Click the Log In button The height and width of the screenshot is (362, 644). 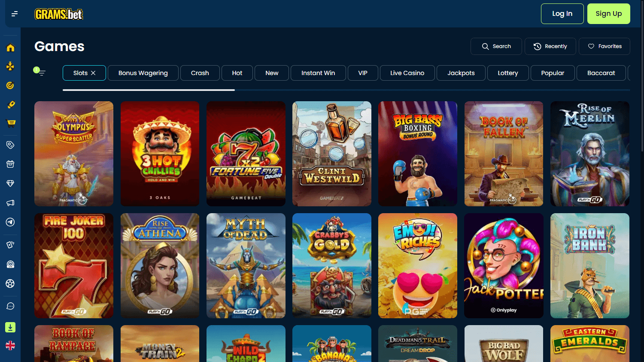pos(562,13)
